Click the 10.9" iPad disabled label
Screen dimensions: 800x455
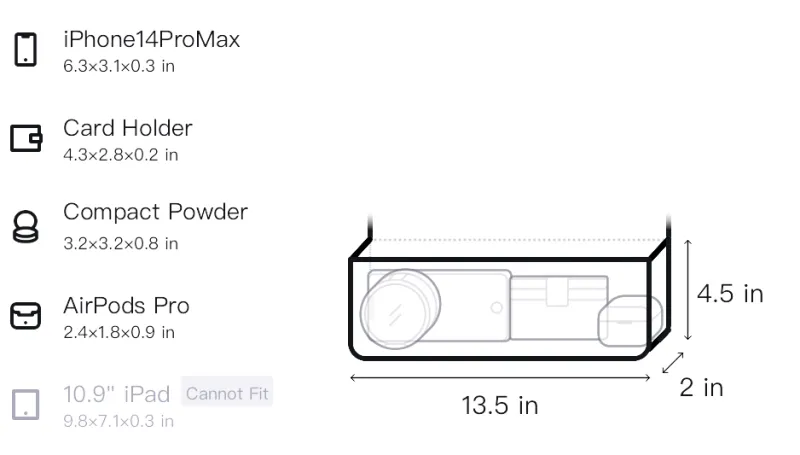[x=117, y=394]
